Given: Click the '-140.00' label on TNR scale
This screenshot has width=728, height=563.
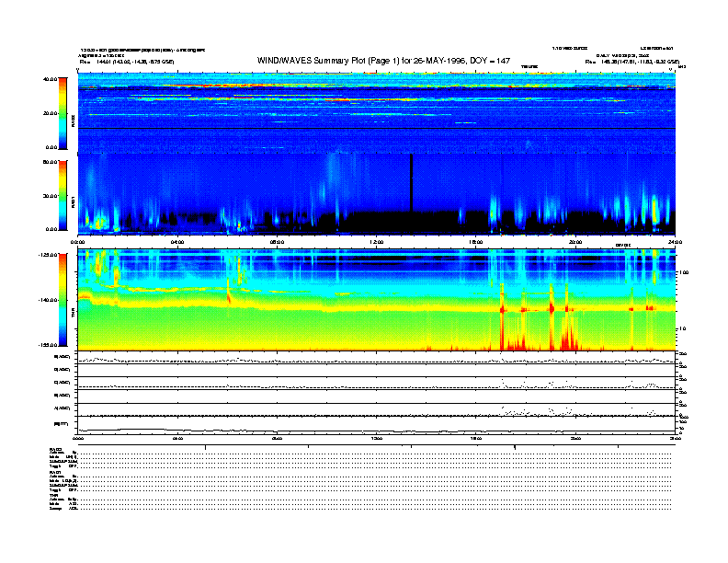Looking at the screenshot, I should click(48, 300).
